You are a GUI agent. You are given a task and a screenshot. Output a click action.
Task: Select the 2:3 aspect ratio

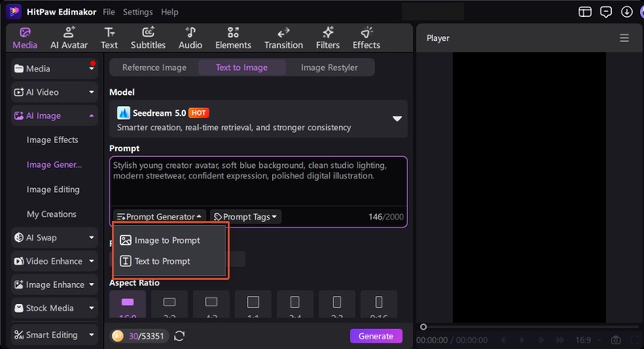pyautogui.click(x=336, y=304)
